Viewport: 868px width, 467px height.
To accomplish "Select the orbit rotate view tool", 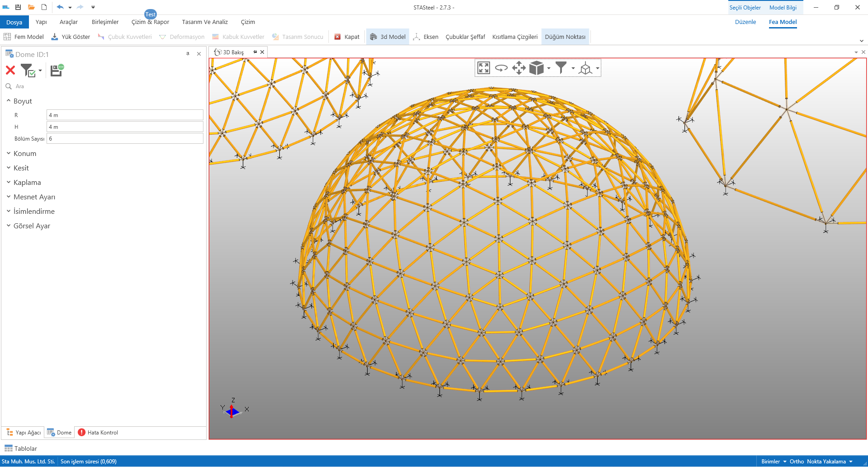I will [501, 68].
